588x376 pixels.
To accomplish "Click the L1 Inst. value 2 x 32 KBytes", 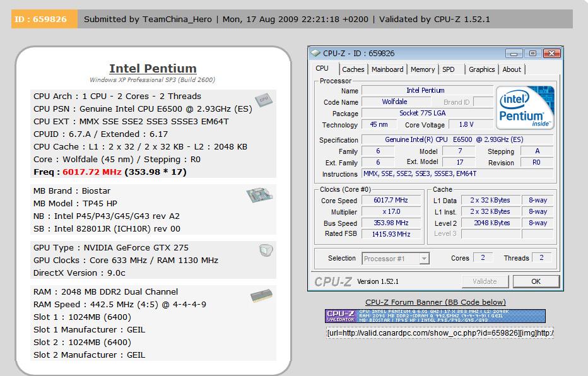I will click(x=490, y=211).
